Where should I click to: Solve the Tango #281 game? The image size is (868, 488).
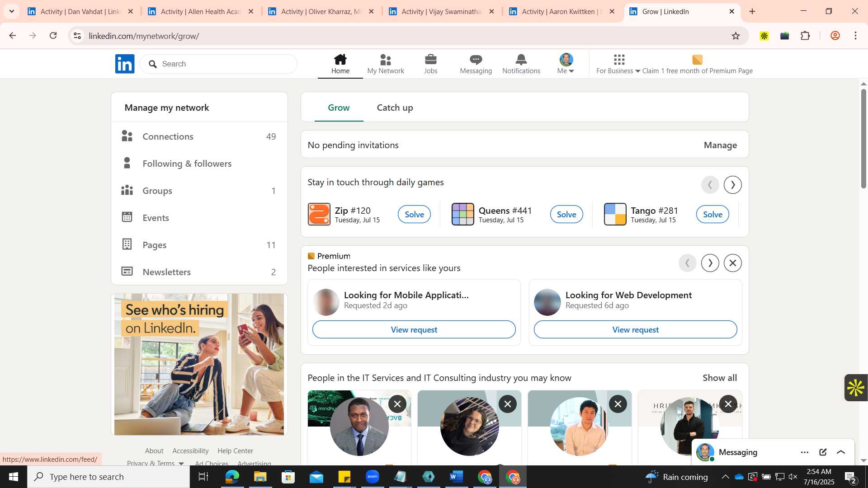[x=712, y=214]
